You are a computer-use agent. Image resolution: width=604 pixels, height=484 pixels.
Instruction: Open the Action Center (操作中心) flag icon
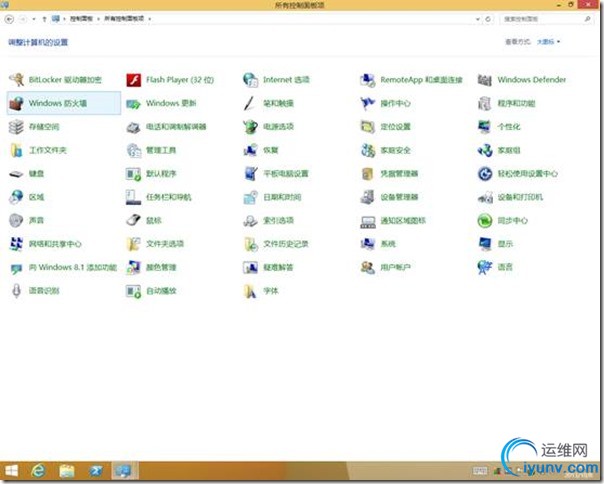367,103
